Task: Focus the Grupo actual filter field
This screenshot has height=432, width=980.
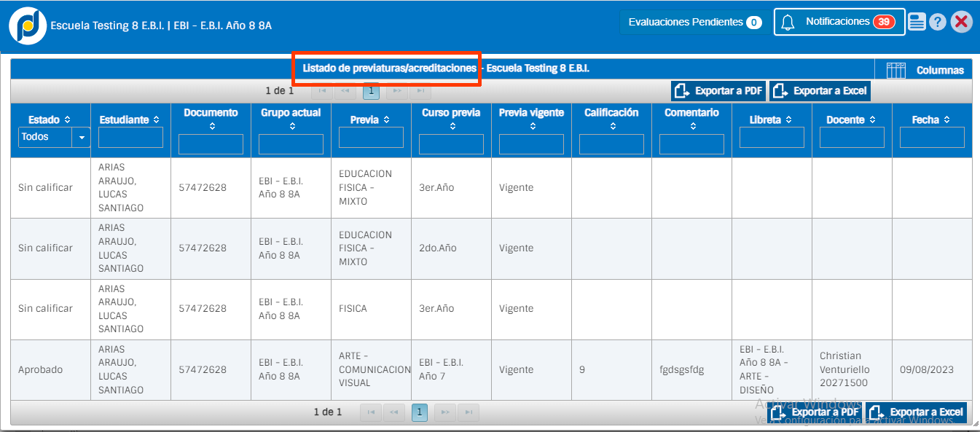Action: tap(291, 144)
